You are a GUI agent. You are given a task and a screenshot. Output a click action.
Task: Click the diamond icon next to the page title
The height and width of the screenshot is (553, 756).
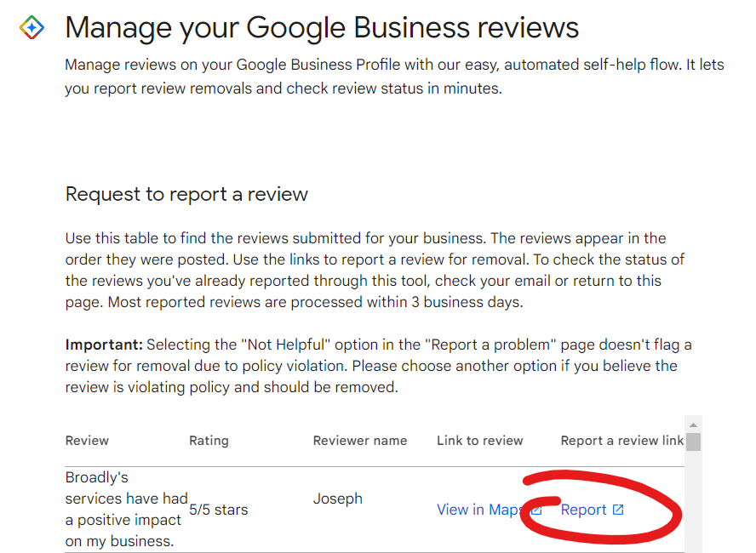[x=31, y=26]
